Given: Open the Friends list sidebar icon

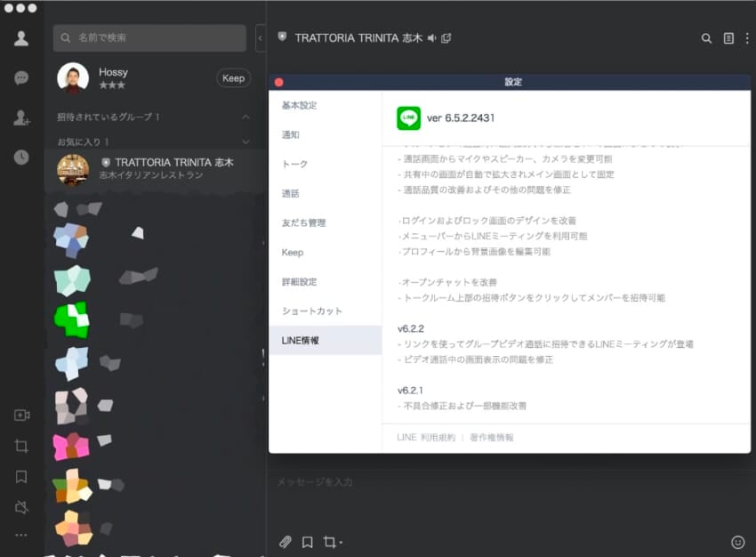Looking at the screenshot, I should pos(21,38).
